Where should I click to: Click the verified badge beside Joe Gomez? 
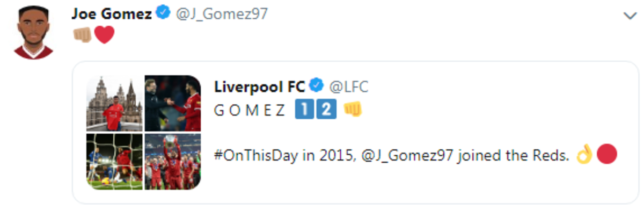163,14
